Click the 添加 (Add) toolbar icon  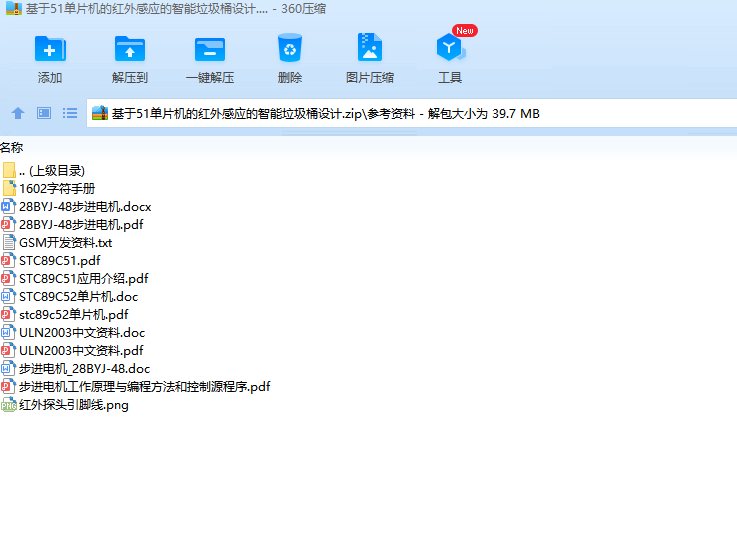50,49
